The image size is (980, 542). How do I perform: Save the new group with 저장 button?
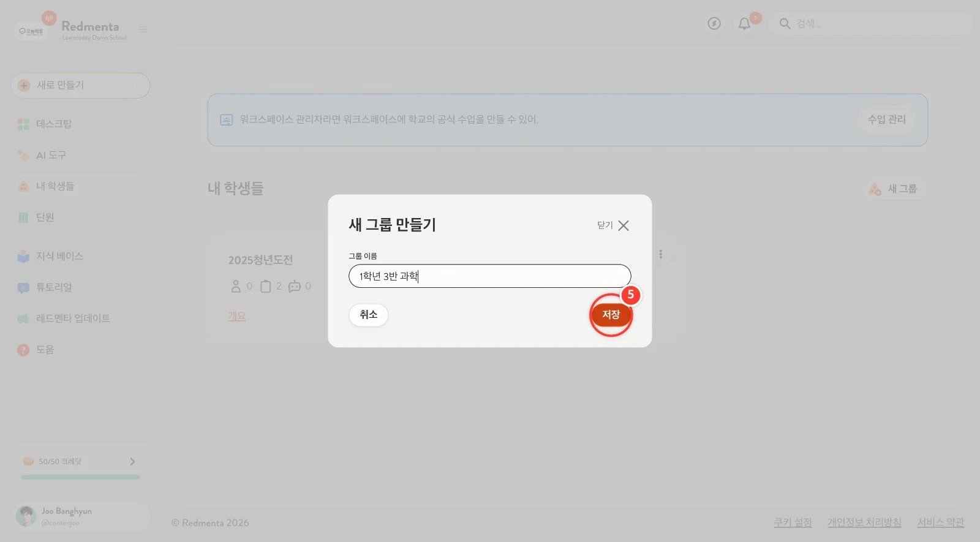611,315
